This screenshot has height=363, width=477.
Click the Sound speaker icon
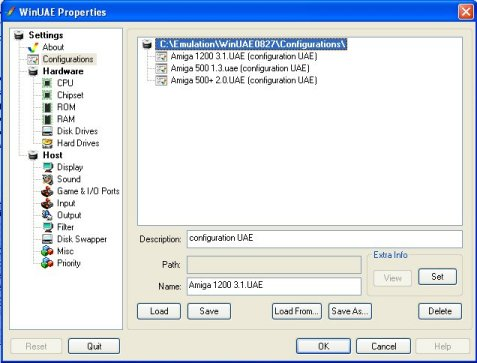tap(47, 179)
